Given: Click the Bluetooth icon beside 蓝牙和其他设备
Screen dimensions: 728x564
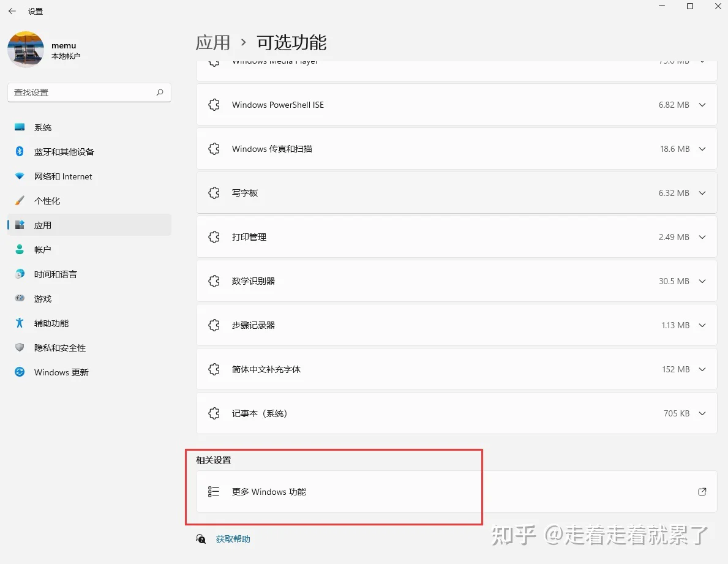Looking at the screenshot, I should click(x=20, y=151).
